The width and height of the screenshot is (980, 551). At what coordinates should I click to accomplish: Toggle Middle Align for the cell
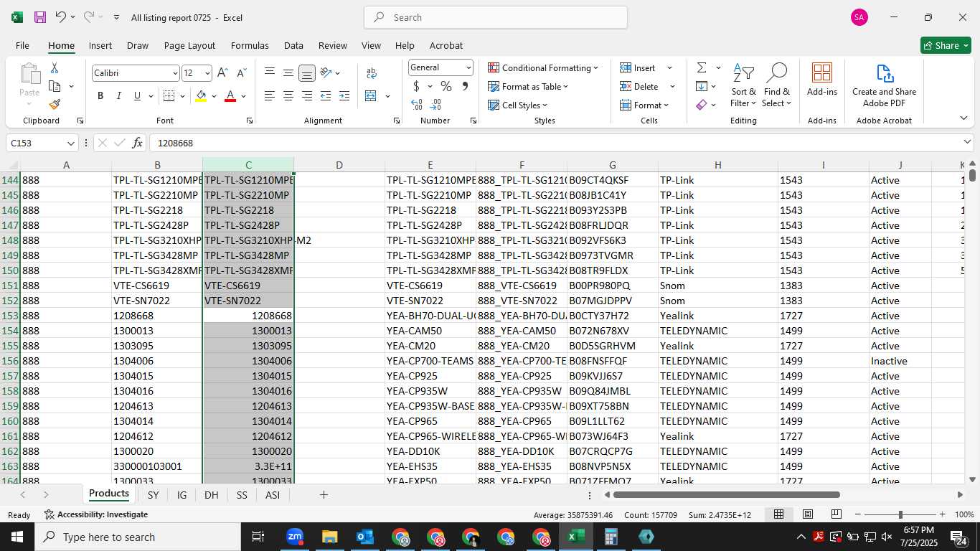288,73
